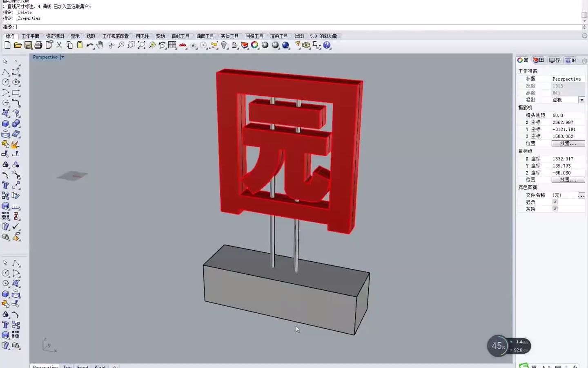Click the lens focal length 50.0 field

(568, 115)
